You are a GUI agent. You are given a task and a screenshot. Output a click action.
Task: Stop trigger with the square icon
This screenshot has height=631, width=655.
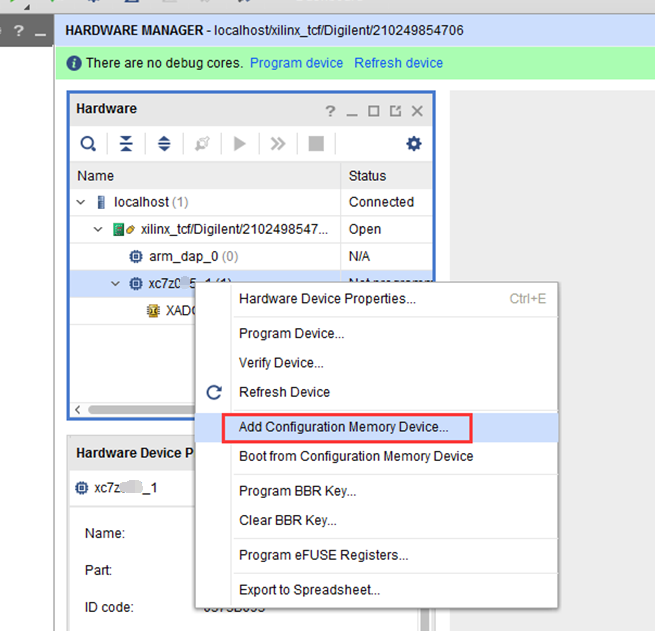click(316, 144)
